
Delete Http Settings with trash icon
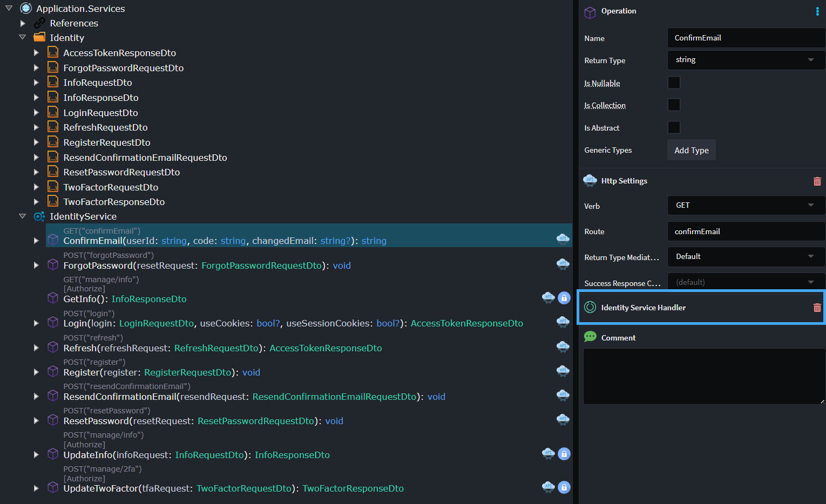point(817,181)
